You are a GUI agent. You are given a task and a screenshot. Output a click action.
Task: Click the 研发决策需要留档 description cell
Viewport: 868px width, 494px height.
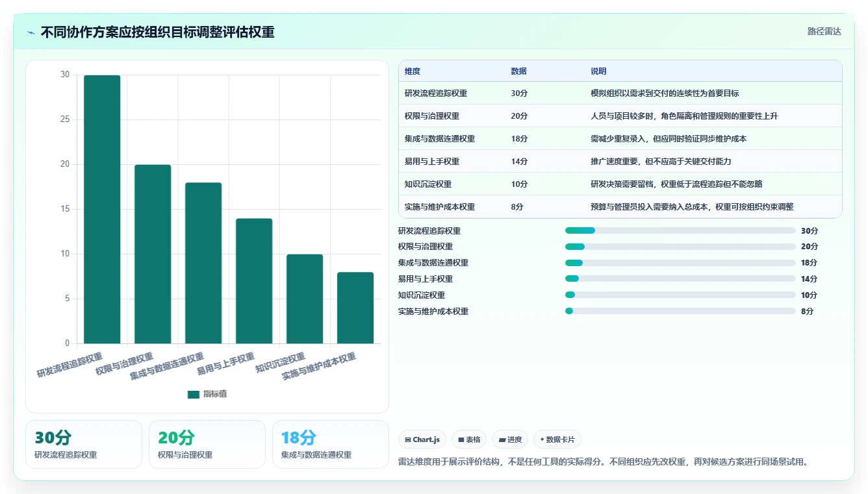click(x=713, y=184)
